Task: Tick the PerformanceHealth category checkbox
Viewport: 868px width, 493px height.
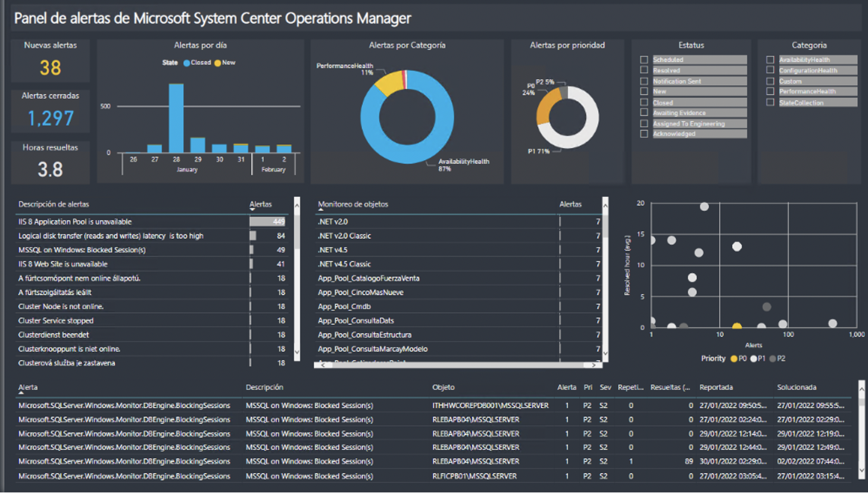Action: pyautogui.click(x=770, y=92)
